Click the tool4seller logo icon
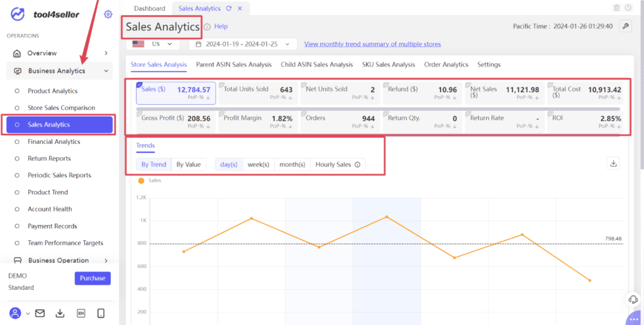This screenshot has height=325, width=644. point(18,14)
